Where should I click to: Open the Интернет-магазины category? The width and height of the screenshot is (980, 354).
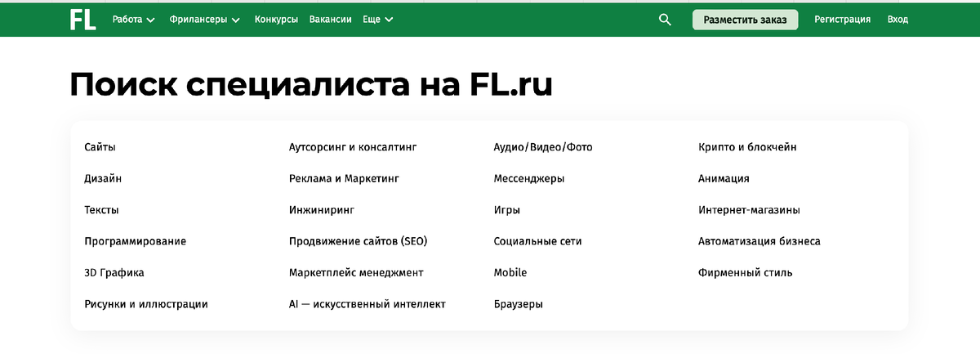click(749, 210)
